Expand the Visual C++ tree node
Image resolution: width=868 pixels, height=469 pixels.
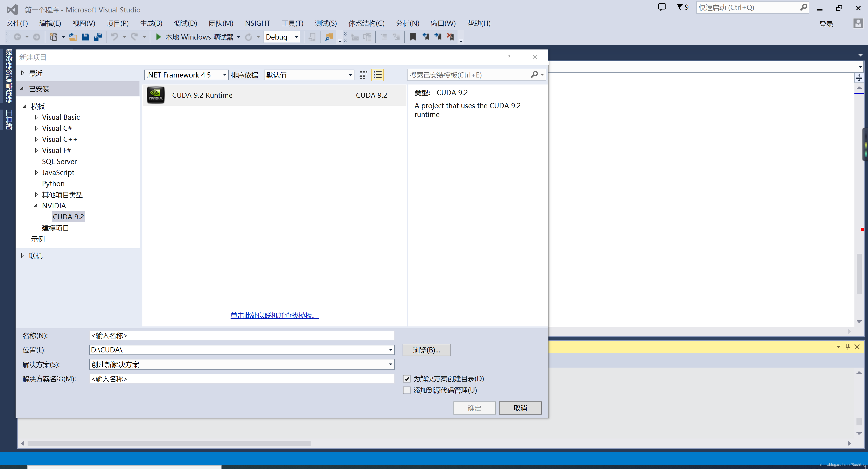36,139
